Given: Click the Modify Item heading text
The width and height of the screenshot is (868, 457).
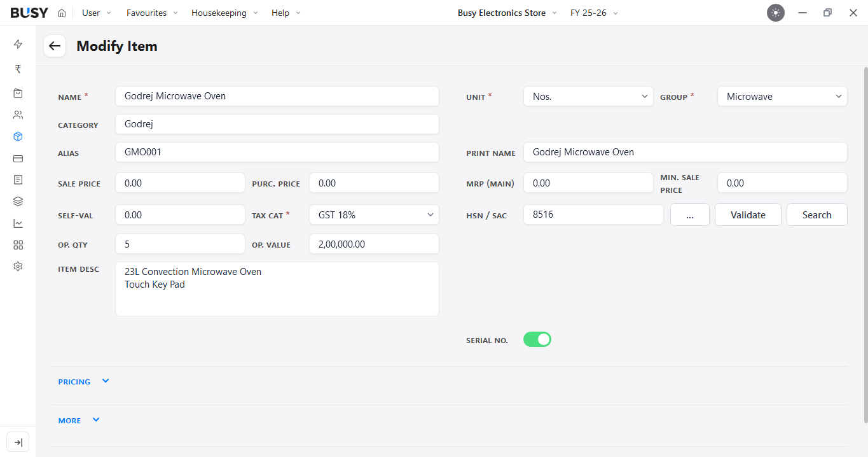Looking at the screenshot, I should coord(117,46).
